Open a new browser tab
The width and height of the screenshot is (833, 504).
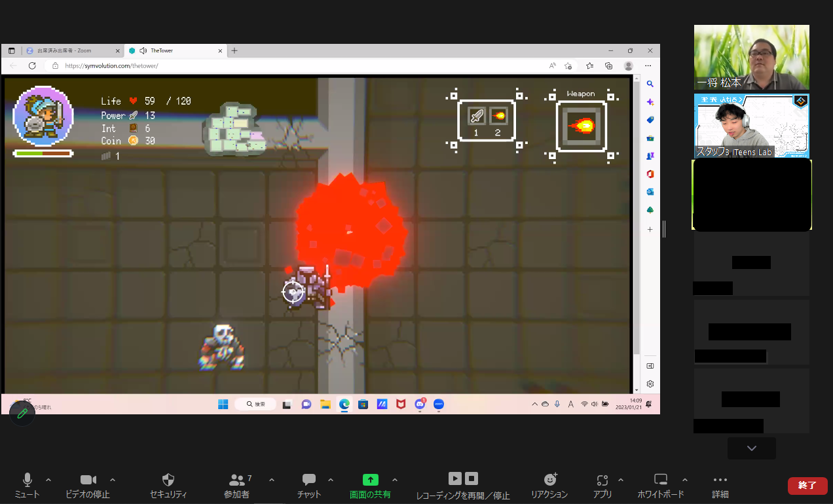[x=234, y=50]
